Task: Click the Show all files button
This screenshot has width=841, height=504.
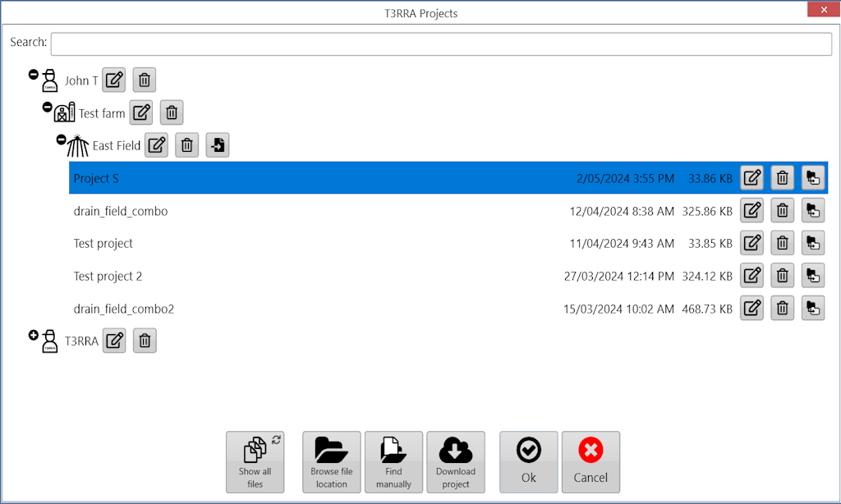Action: click(255, 462)
